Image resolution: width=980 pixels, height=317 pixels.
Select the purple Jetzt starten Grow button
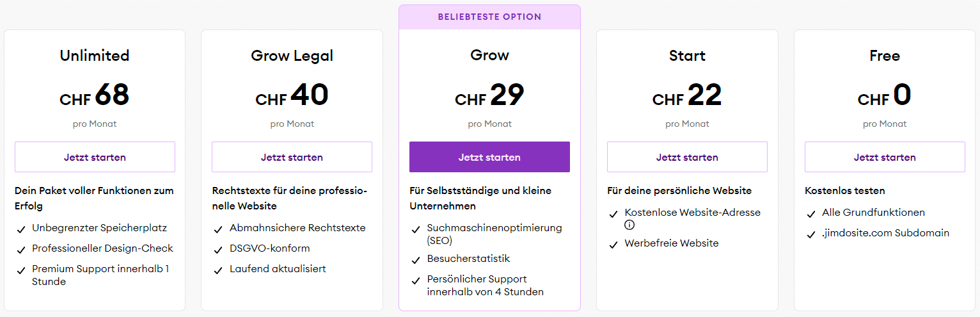pyautogui.click(x=489, y=157)
